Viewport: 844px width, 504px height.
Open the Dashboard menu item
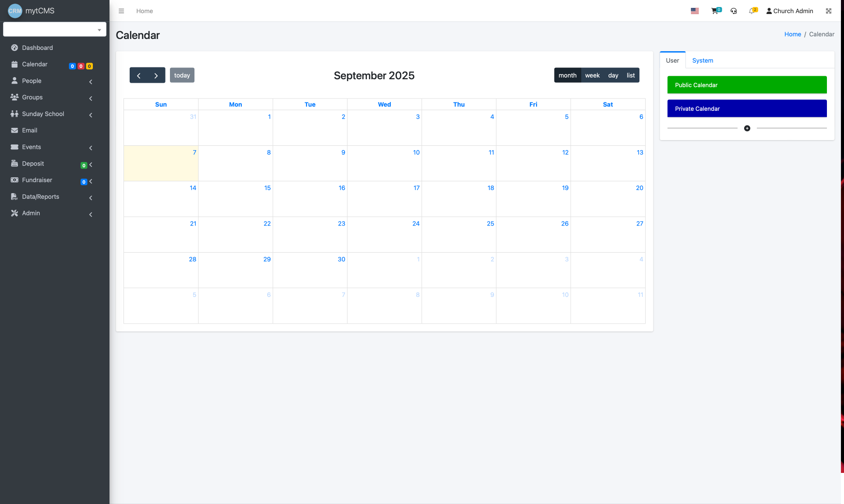coord(55,48)
